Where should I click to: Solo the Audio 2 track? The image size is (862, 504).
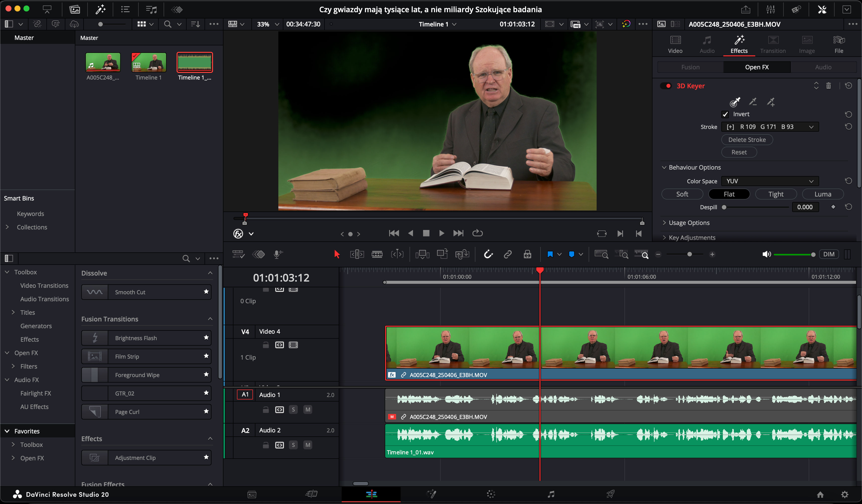click(293, 445)
